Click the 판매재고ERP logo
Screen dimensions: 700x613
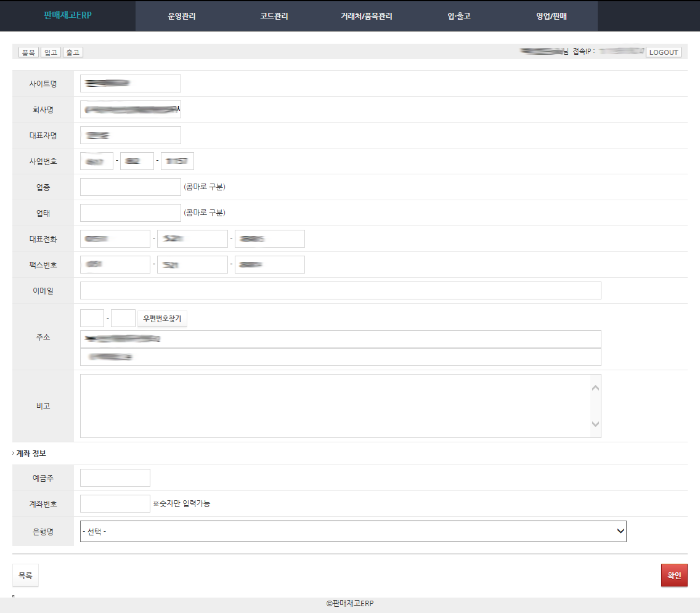click(x=68, y=15)
